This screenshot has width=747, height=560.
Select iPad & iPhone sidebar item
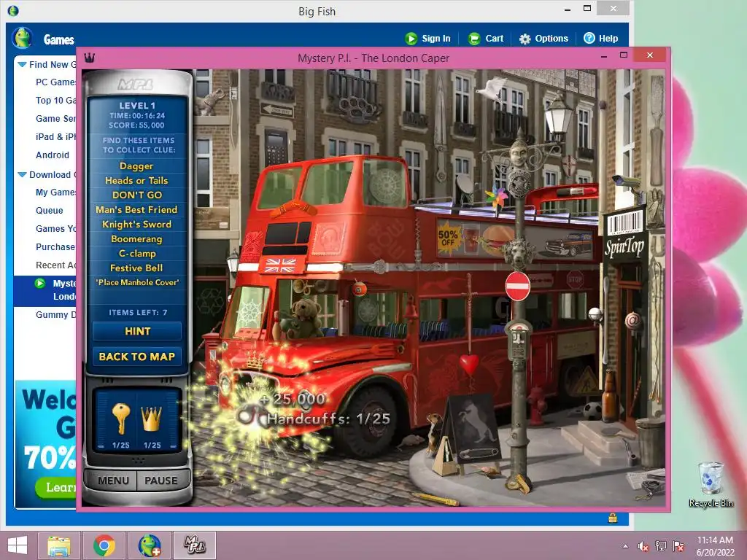[55, 136]
